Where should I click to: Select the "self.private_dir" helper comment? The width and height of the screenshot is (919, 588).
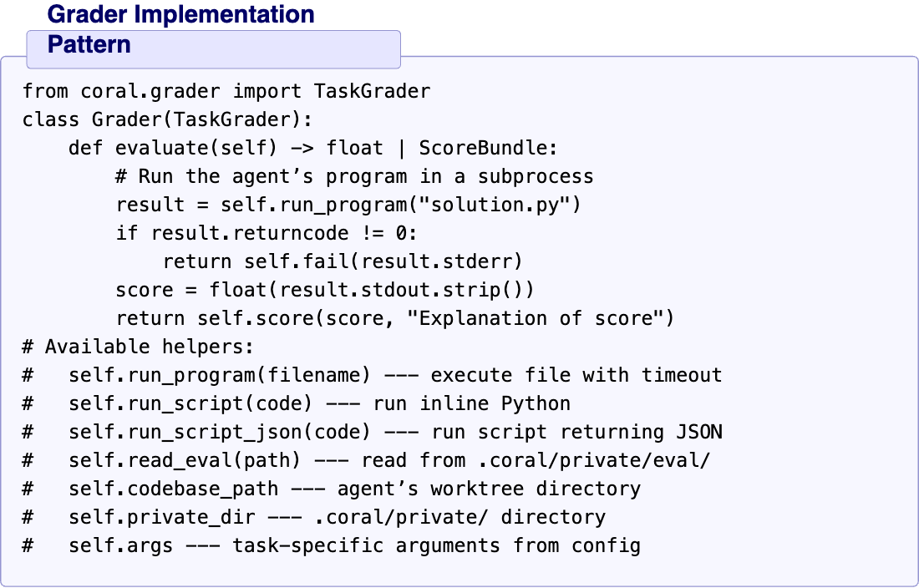click(314, 517)
